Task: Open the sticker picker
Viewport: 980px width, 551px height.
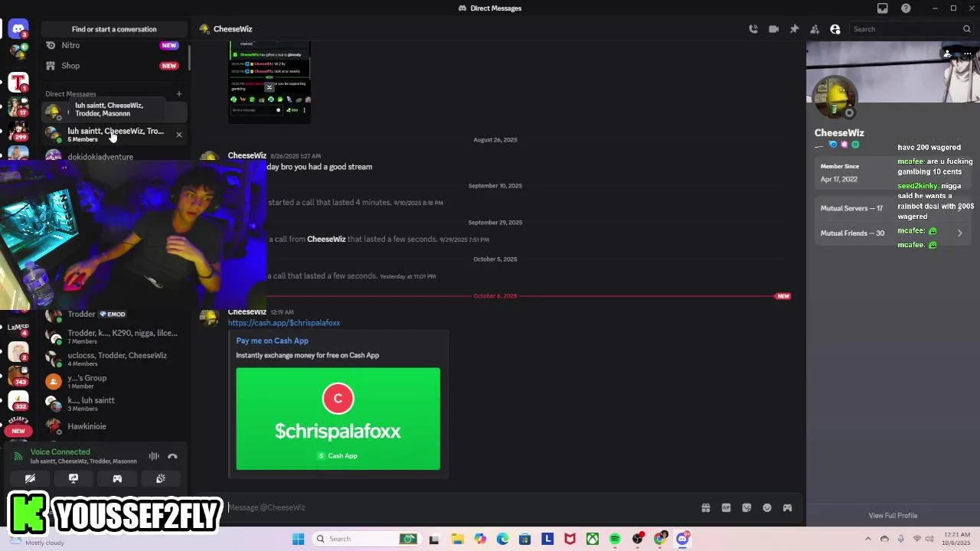Action: [746, 507]
